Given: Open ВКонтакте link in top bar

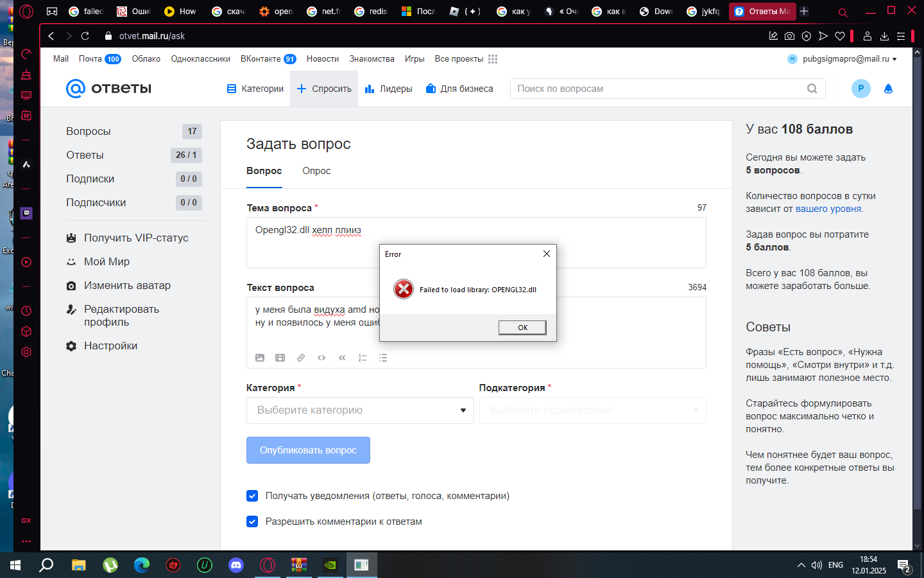Looking at the screenshot, I should tap(261, 59).
